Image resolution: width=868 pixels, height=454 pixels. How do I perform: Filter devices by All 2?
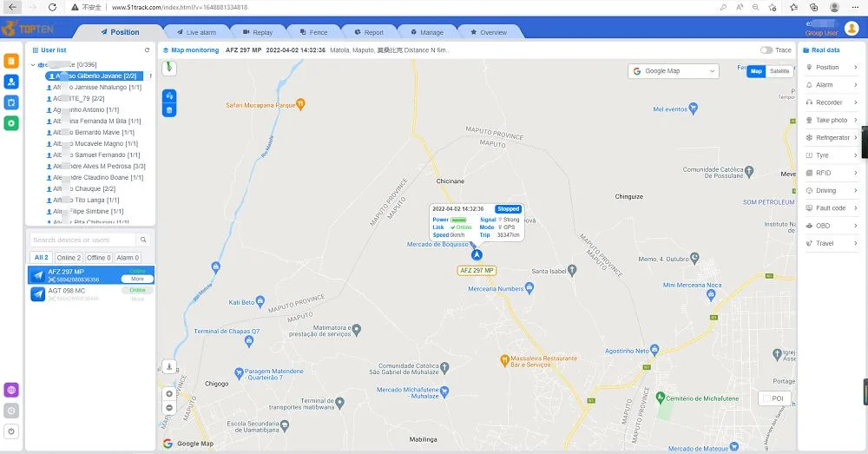(41, 258)
